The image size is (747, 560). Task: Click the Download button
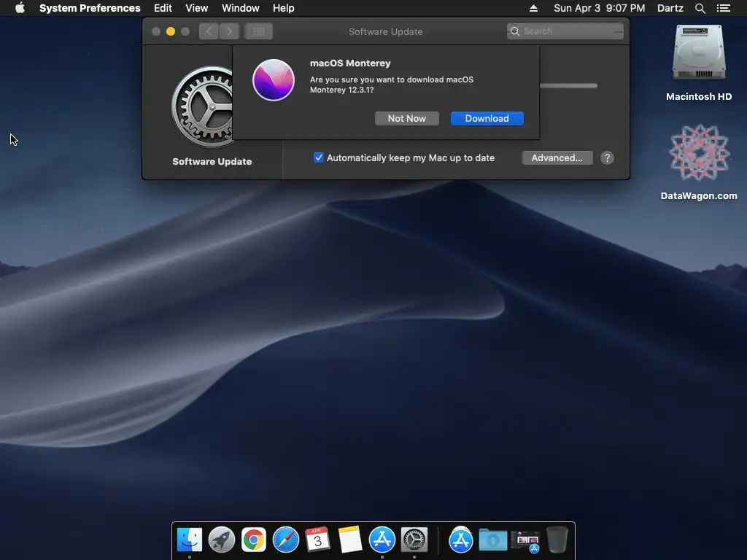(x=487, y=119)
